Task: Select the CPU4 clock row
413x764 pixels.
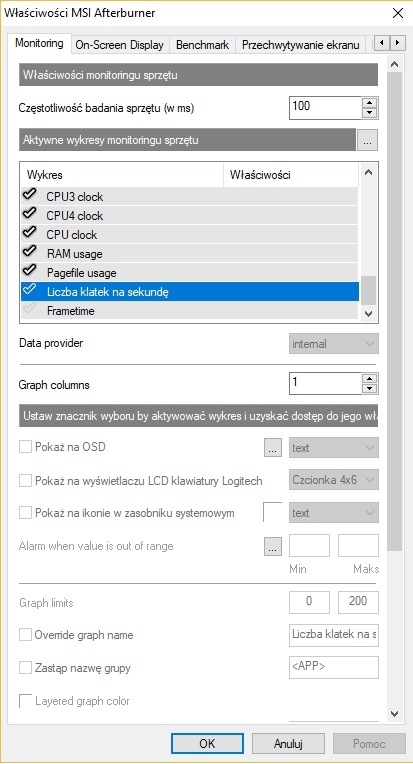Action: (189, 215)
